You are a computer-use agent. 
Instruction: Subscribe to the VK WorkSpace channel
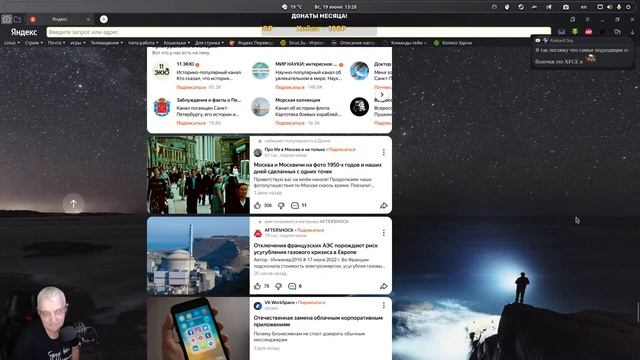[311, 302]
